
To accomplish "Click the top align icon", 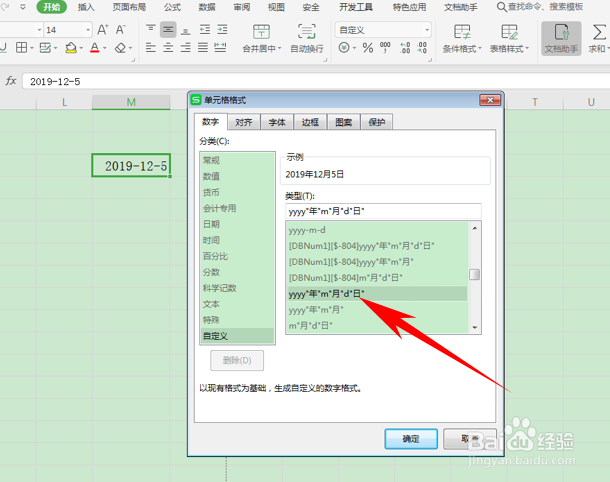I will click(151, 29).
